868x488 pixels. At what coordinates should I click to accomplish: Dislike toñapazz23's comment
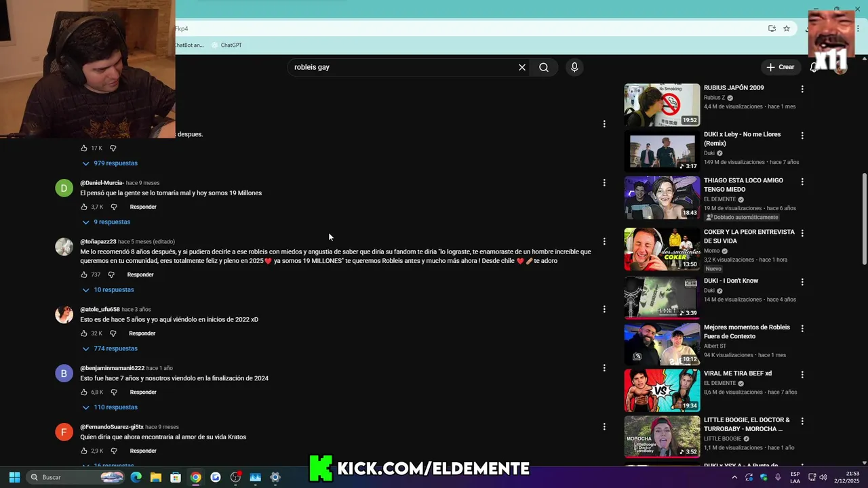point(111,274)
